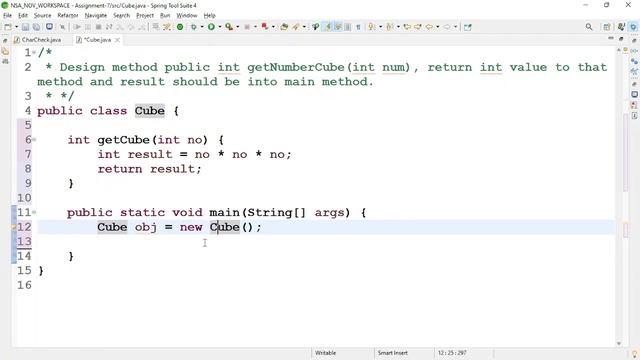Collapse getCube method fold at line 6
The width and height of the screenshot is (640, 360).
tap(34, 140)
